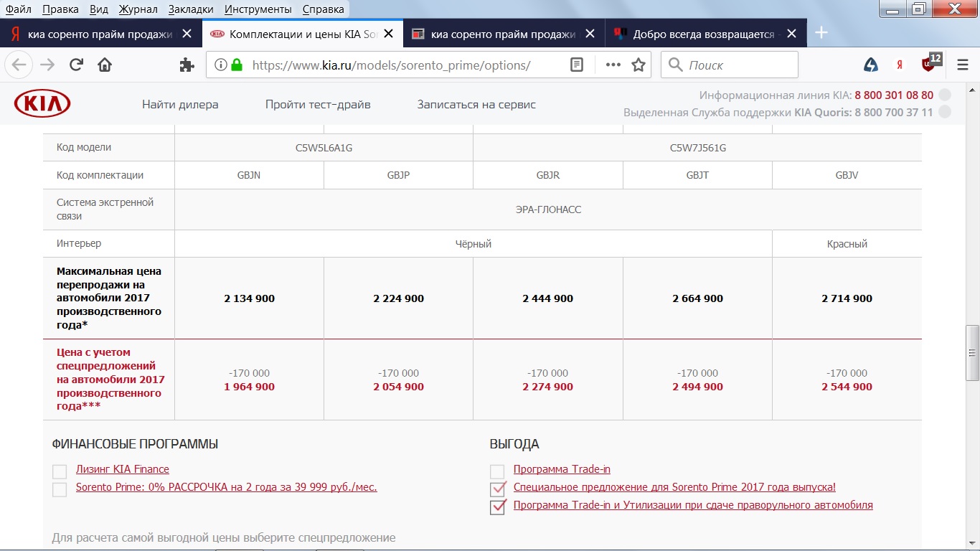
Task: Click the address bar URL field
Action: tap(392, 65)
